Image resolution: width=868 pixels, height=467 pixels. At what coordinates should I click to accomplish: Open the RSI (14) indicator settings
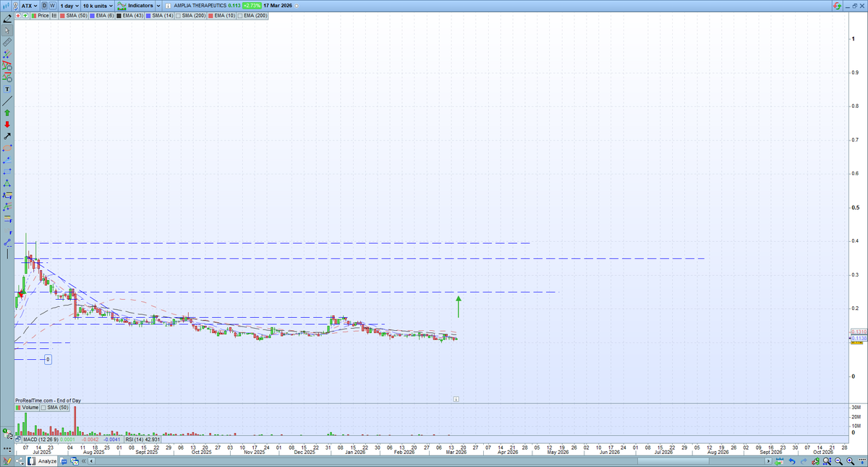(142, 439)
